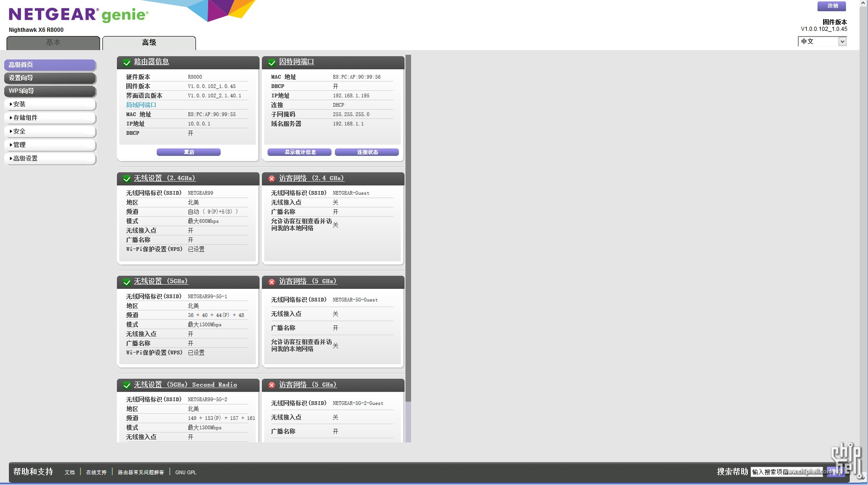Open 访客网络 (5 GHz) link above NETGEAR-5G-2-Guest
868x485 pixels.
tap(308, 385)
